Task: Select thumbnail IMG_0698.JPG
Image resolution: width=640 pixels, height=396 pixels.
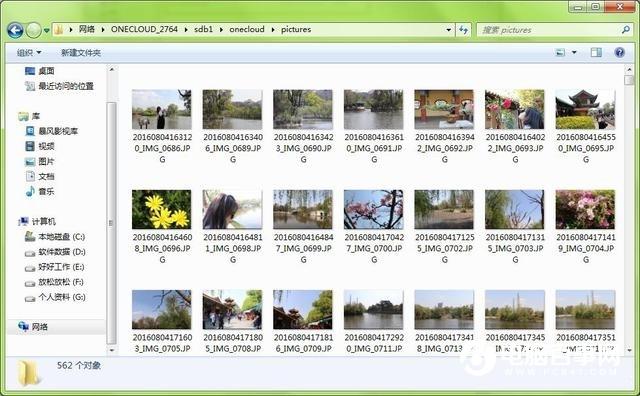Action: (x=232, y=209)
